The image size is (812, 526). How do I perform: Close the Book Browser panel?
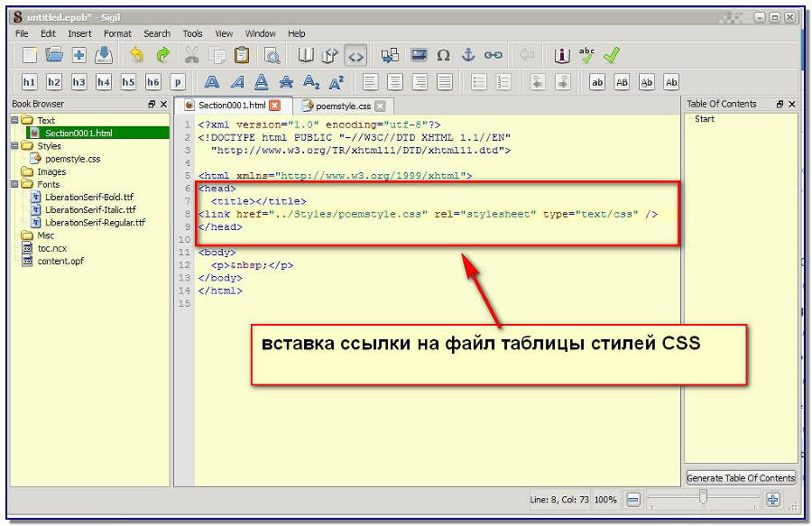point(163,104)
